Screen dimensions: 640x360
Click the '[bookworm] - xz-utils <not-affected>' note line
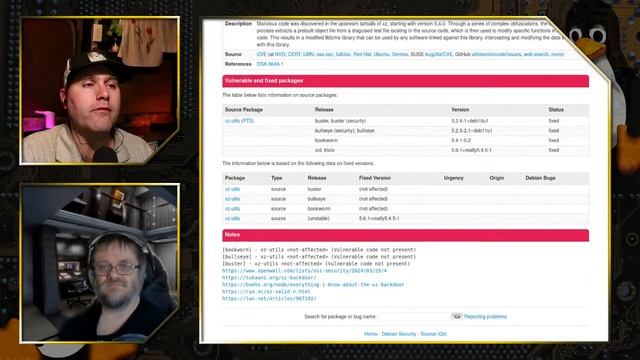point(319,250)
